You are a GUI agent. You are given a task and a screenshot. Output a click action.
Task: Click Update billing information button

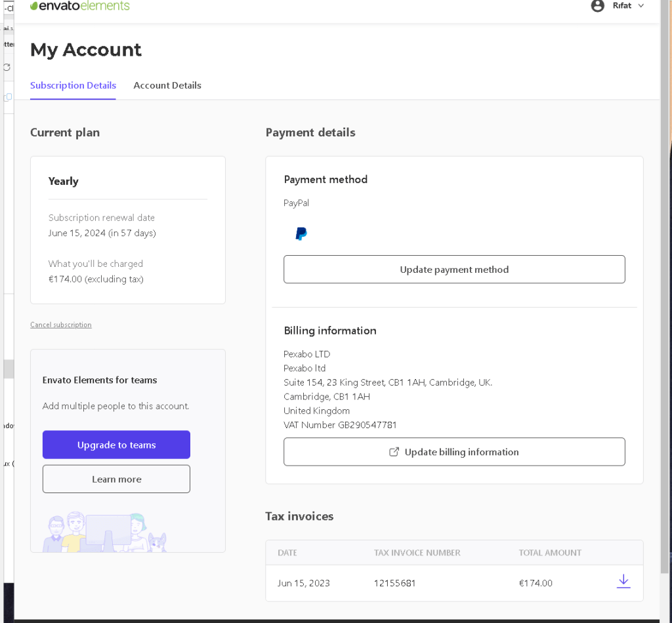coord(454,452)
